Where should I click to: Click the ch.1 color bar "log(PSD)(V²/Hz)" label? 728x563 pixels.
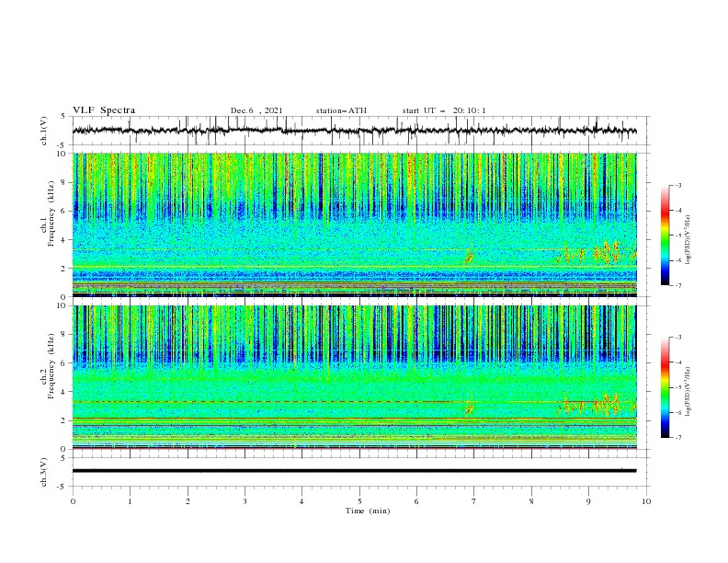[688, 240]
